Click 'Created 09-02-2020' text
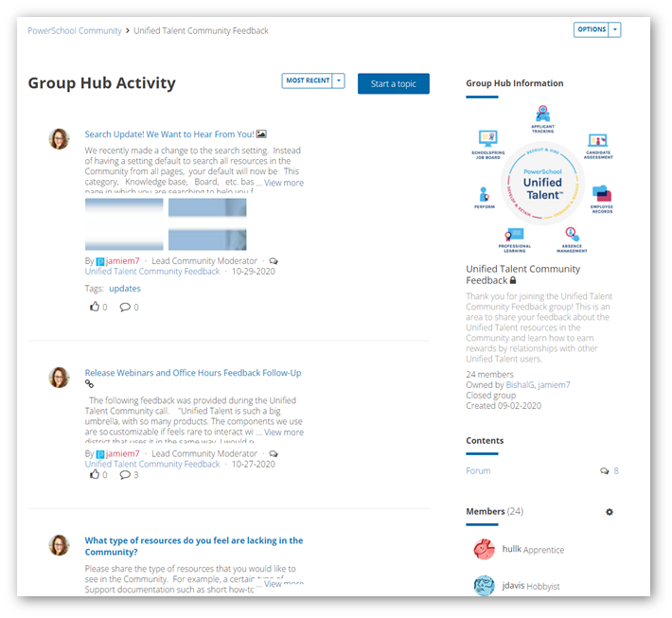The height and width of the screenshot is (618, 672). click(504, 406)
